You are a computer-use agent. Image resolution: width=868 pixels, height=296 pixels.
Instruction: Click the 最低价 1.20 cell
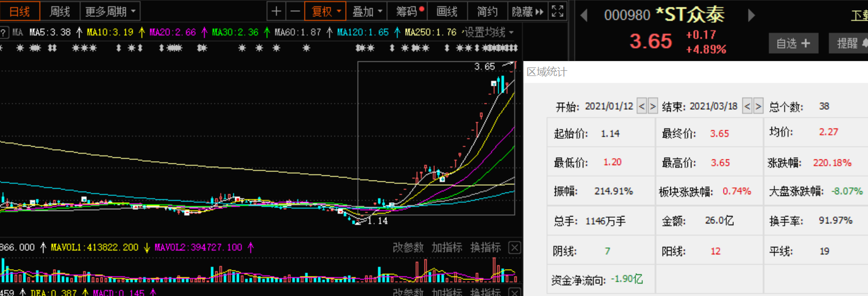click(x=601, y=162)
